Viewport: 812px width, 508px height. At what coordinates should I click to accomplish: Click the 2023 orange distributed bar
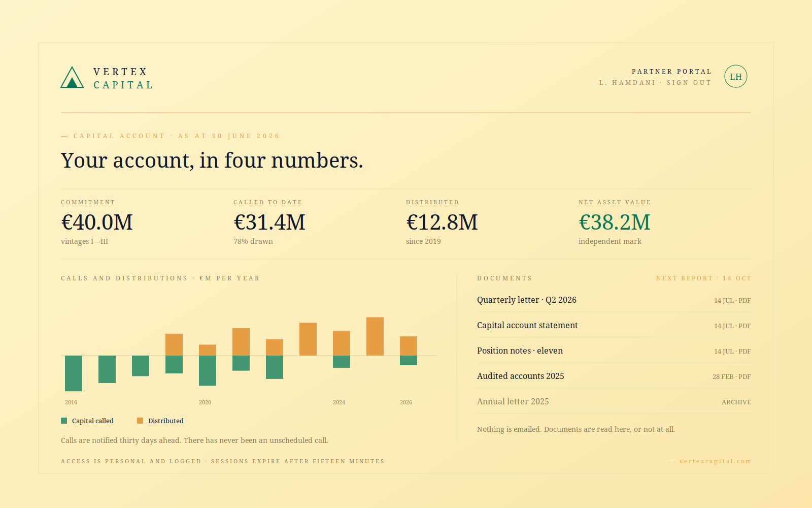[x=308, y=339]
